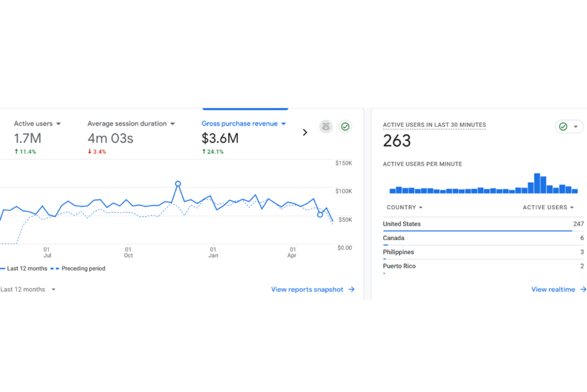Image resolution: width=587 pixels, height=392 pixels.
Task: Click the tallest bar in active users per minute
Action: pyautogui.click(x=537, y=183)
